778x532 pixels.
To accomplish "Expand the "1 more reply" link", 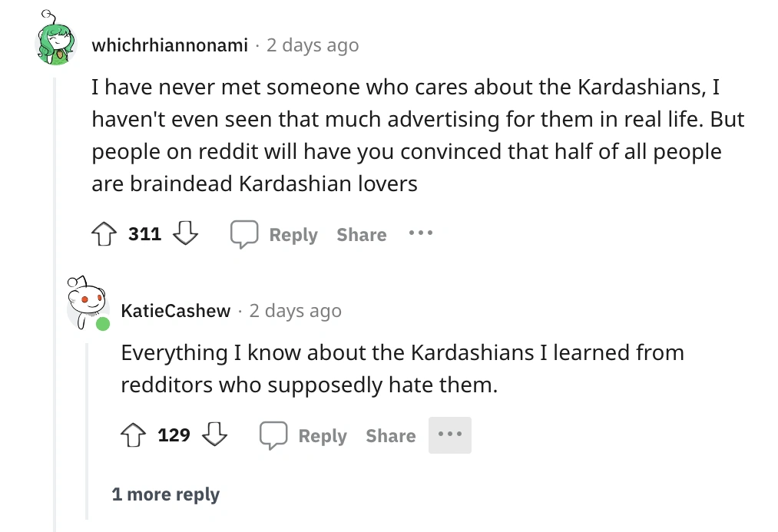I will pyautogui.click(x=165, y=494).
